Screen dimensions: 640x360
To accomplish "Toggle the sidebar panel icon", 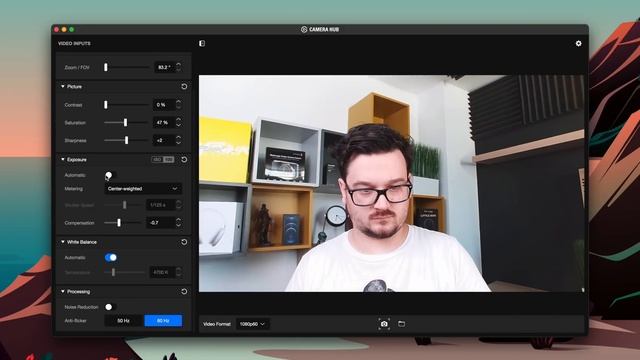I will [202, 43].
